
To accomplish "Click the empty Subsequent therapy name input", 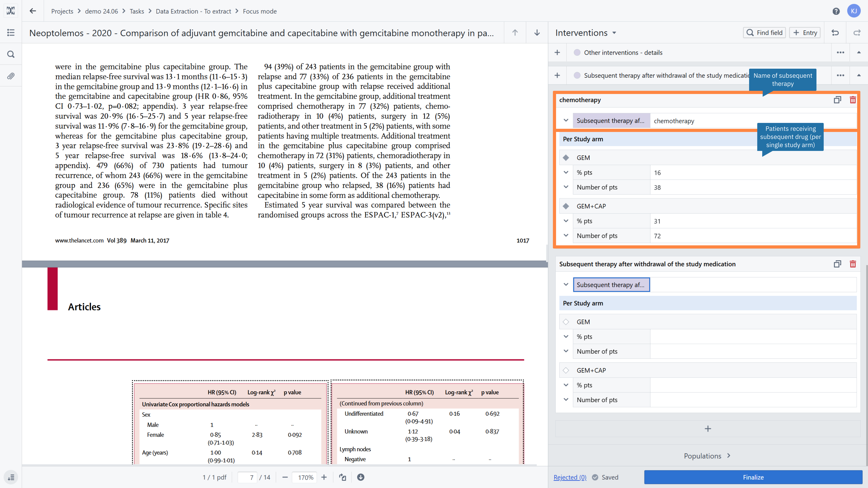I will [753, 285].
